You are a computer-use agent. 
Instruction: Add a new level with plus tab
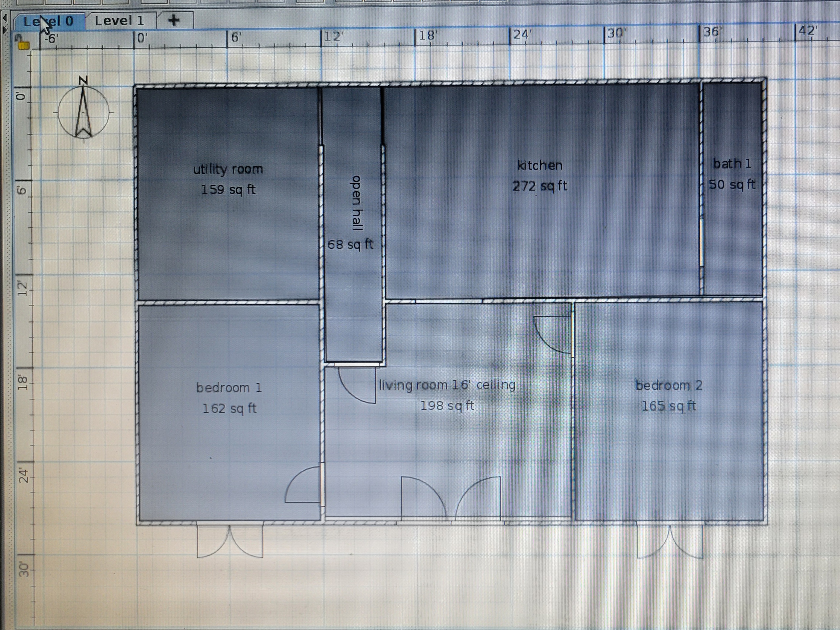click(174, 20)
